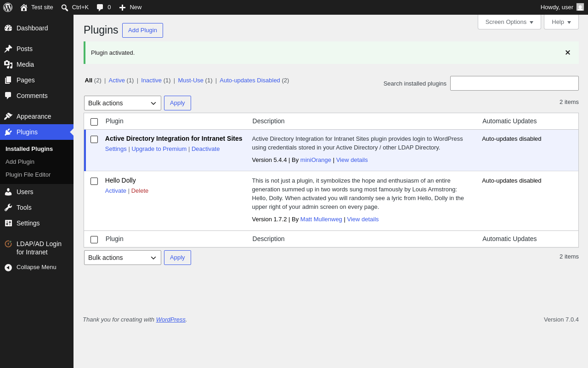Screen dimensions: 588x368
Task: Click the Settings sliders icon
Action: 8,223
